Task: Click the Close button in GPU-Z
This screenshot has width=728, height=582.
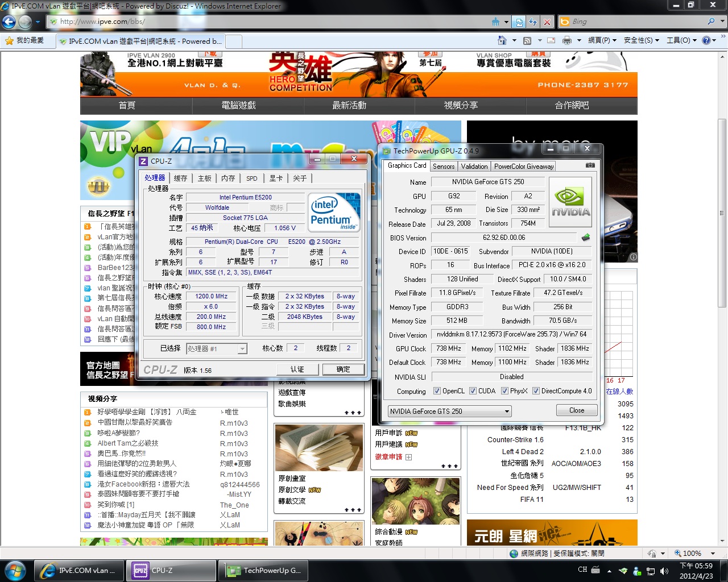Action: 577,410
